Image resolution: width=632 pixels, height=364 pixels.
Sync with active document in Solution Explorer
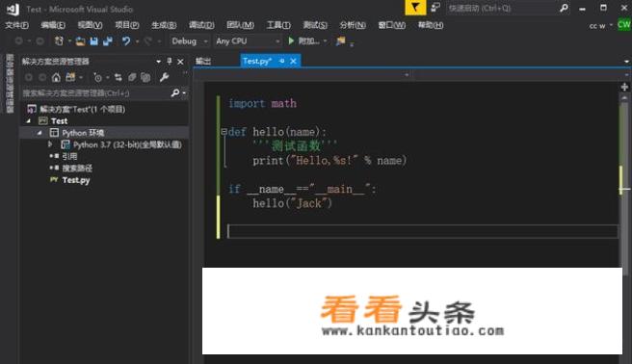point(118,77)
